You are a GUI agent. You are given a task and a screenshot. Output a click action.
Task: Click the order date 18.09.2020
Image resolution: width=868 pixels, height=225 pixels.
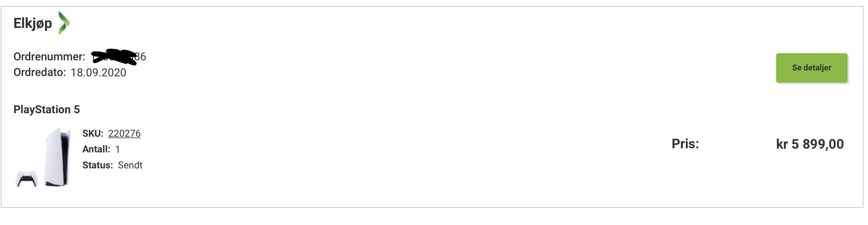98,73
